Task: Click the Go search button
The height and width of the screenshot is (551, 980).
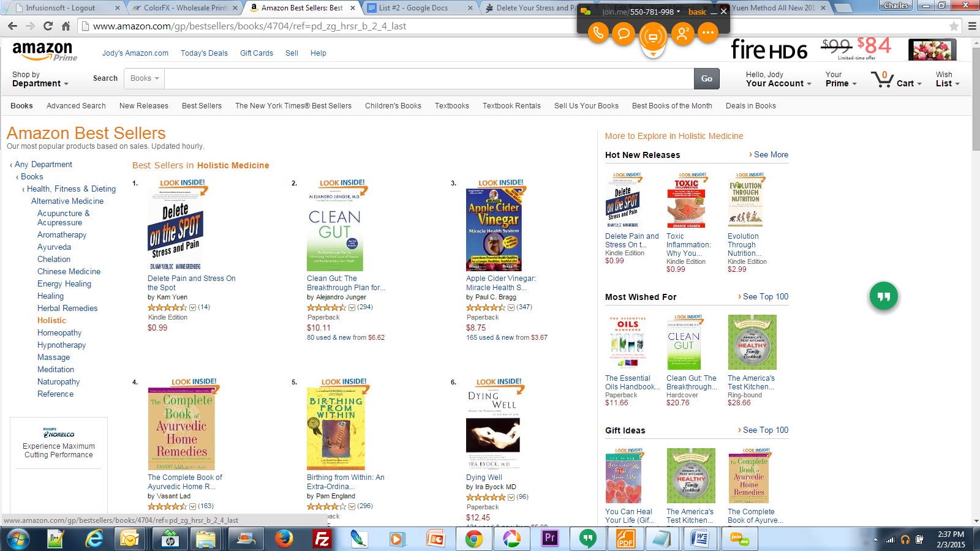Action: (x=707, y=78)
